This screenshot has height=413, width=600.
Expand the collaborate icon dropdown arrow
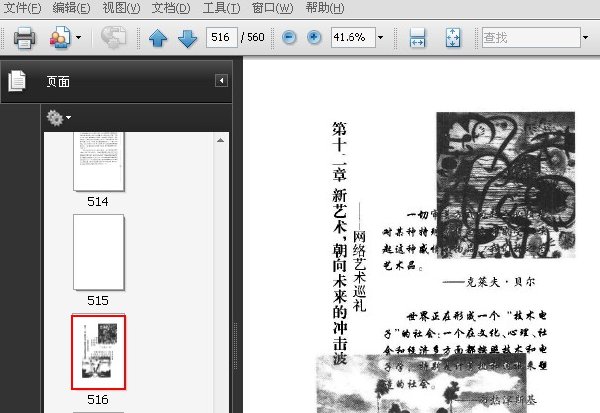78,38
